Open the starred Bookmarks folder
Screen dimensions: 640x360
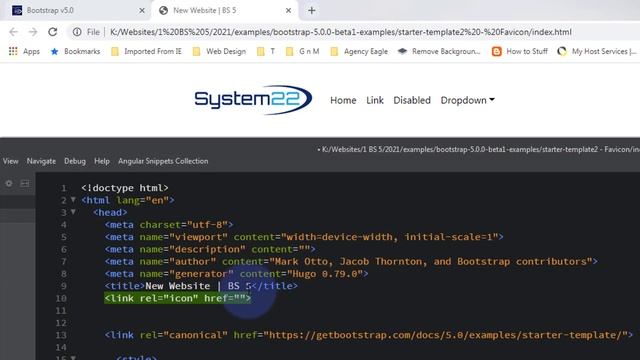(75, 51)
